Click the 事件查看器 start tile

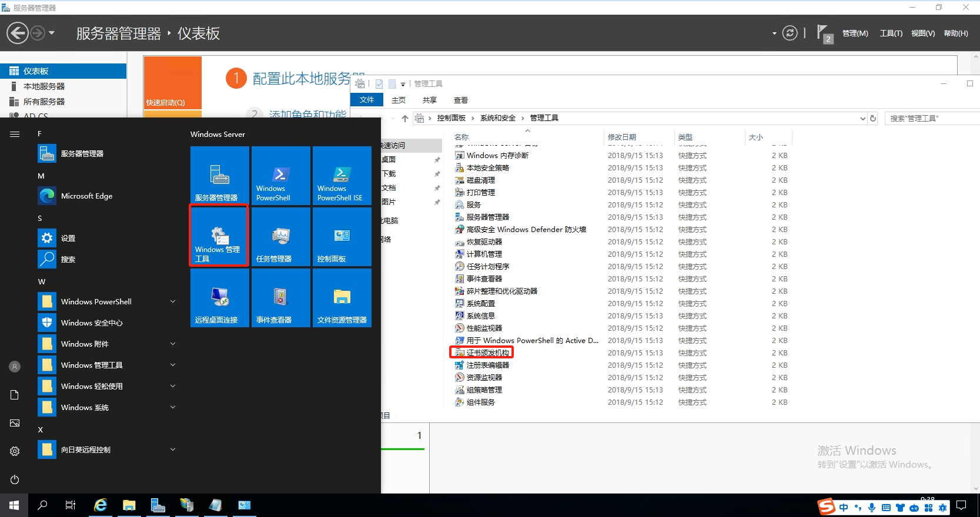280,298
